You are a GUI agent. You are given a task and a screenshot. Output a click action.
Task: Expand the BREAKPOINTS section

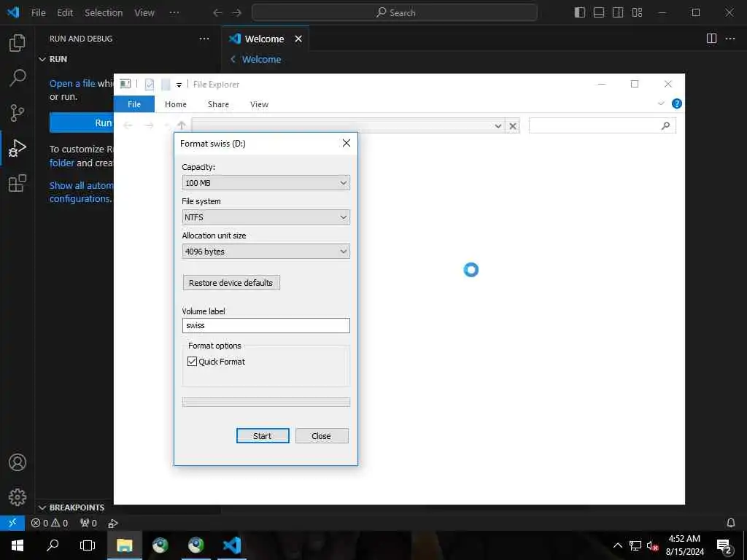coord(42,507)
